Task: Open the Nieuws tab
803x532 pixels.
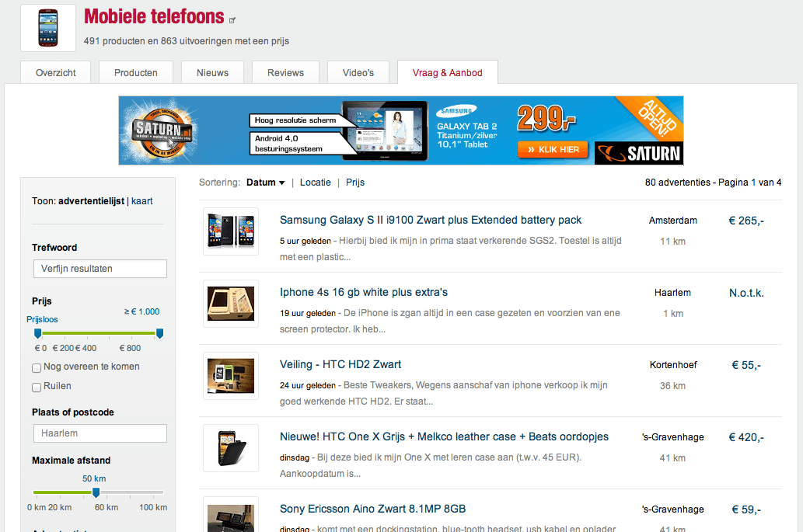Action: click(x=212, y=73)
